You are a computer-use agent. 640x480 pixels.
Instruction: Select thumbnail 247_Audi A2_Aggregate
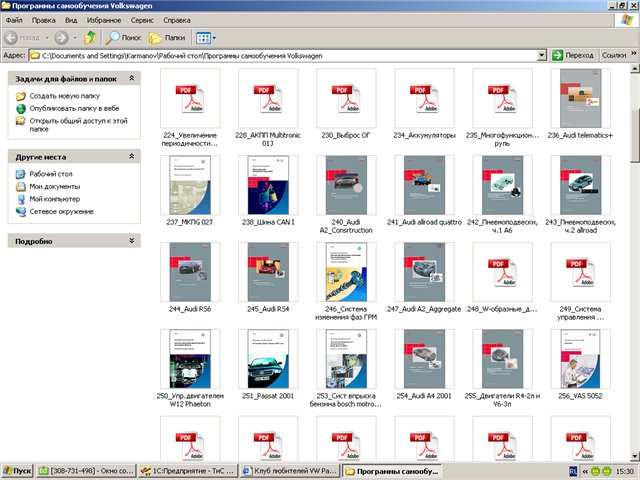[x=424, y=272]
